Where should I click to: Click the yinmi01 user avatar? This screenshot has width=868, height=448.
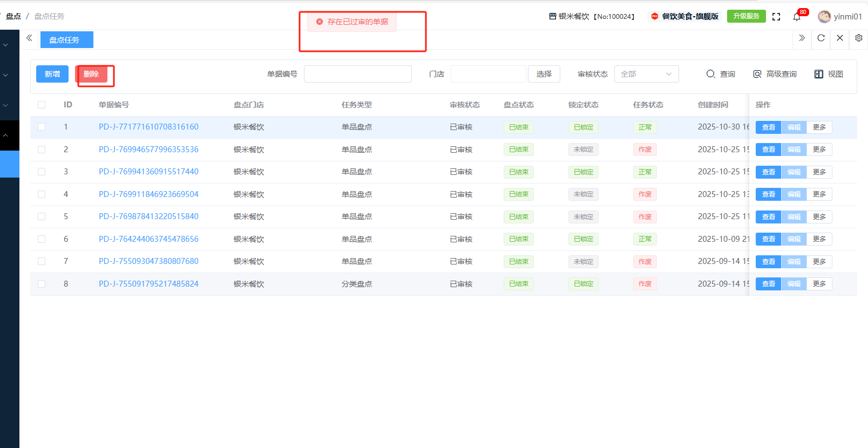[824, 17]
